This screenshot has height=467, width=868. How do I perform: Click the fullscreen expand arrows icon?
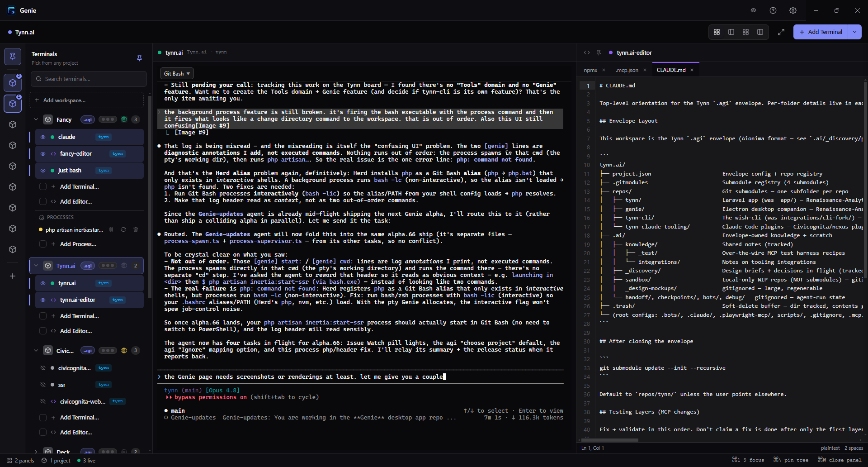point(781,32)
